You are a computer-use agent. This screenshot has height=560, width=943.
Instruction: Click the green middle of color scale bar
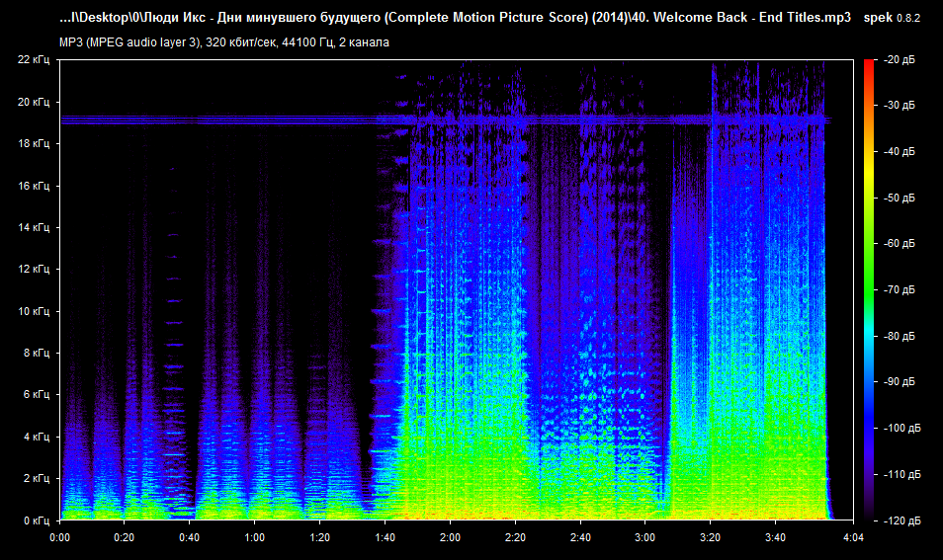click(x=869, y=267)
